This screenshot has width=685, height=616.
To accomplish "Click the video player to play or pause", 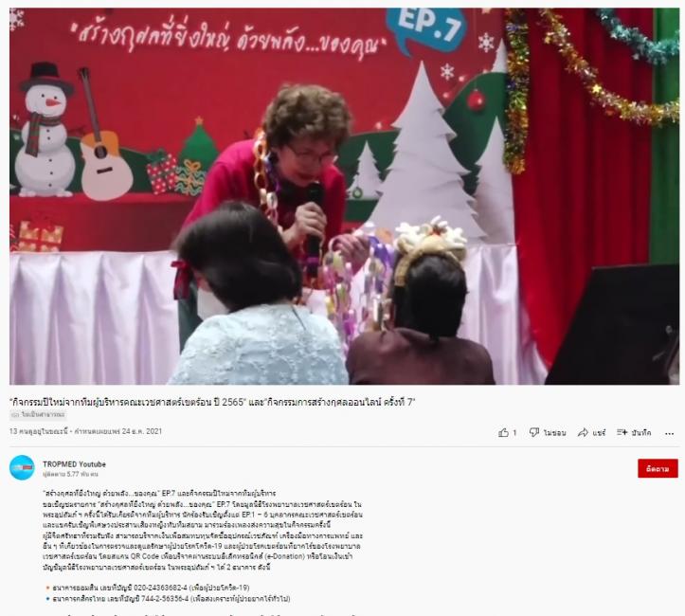I will pyautogui.click(x=344, y=196).
